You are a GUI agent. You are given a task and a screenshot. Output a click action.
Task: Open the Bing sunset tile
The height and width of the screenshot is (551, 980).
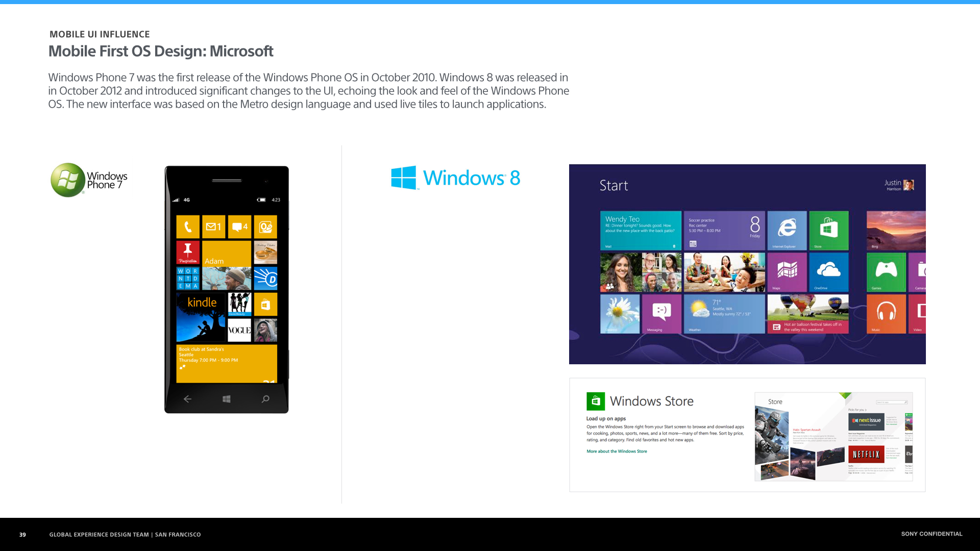(896, 231)
